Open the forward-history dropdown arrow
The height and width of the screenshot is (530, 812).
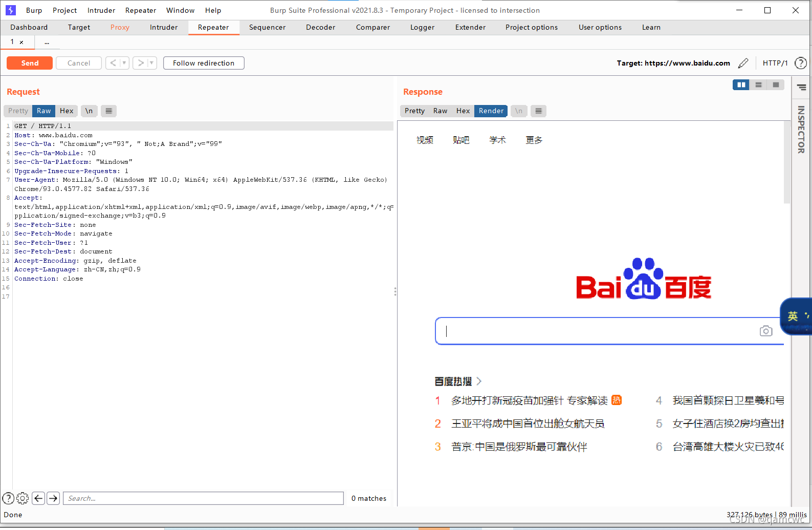click(x=151, y=63)
